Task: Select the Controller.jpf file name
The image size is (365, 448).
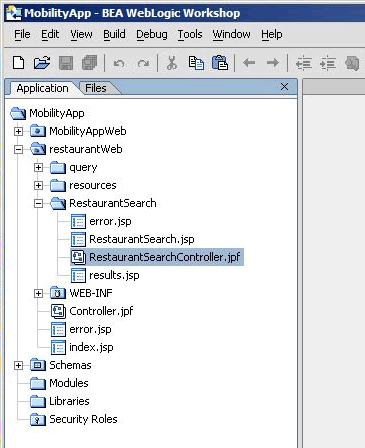Action: tap(101, 311)
